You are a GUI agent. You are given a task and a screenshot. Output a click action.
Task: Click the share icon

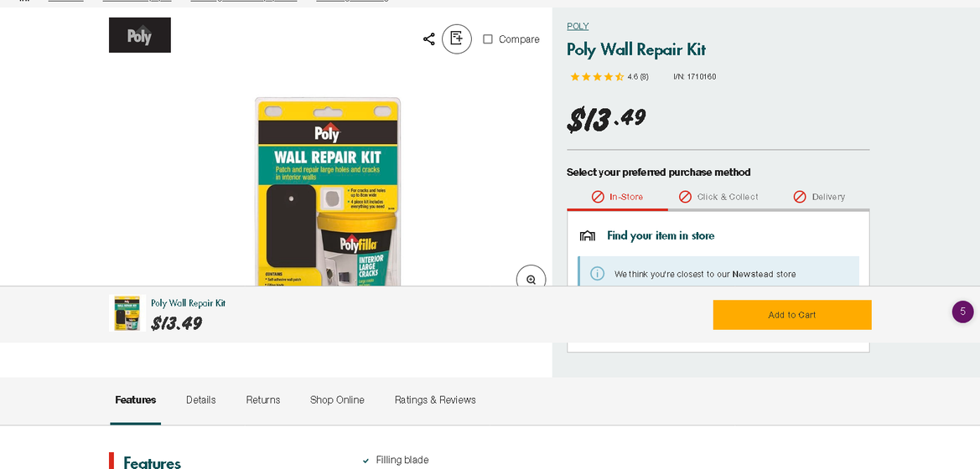coord(429,39)
